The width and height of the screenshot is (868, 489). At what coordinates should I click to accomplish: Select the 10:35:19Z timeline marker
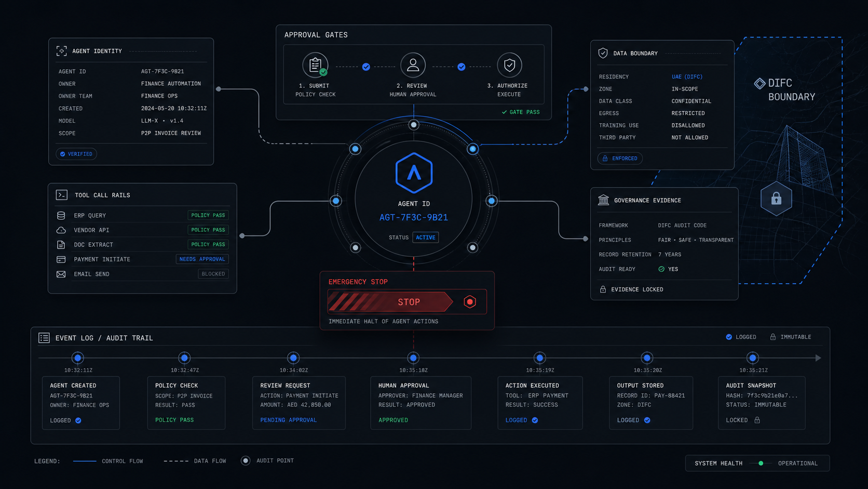(540, 358)
